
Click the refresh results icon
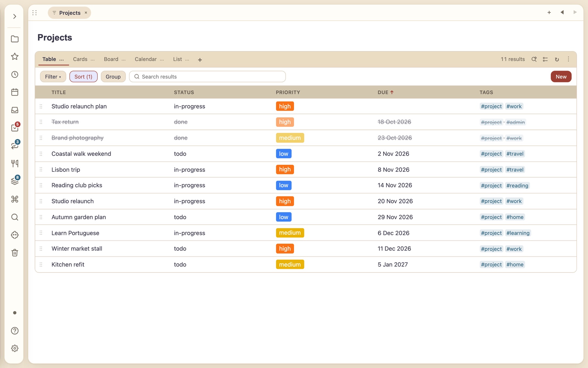coord(557,59)
